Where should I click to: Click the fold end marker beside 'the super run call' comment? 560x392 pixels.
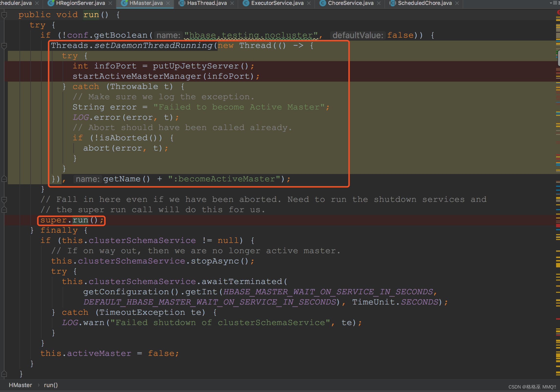click(x=4, y=210)
